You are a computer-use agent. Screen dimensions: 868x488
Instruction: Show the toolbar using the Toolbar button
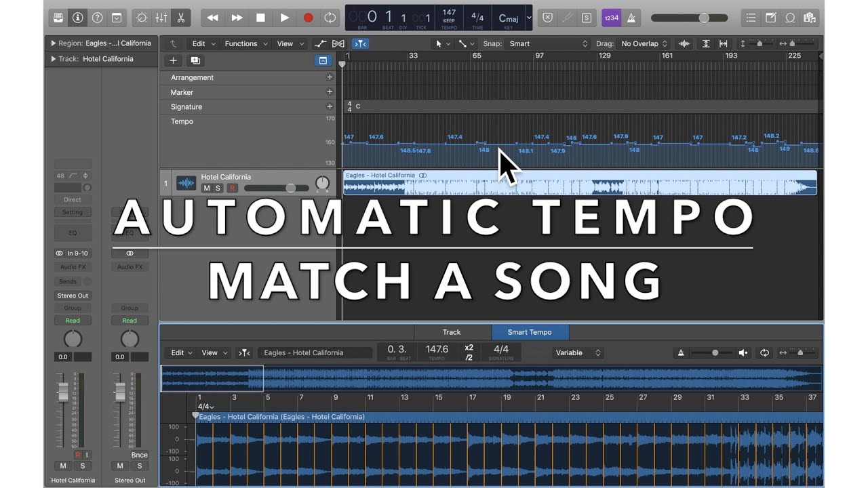coord(117,18)
